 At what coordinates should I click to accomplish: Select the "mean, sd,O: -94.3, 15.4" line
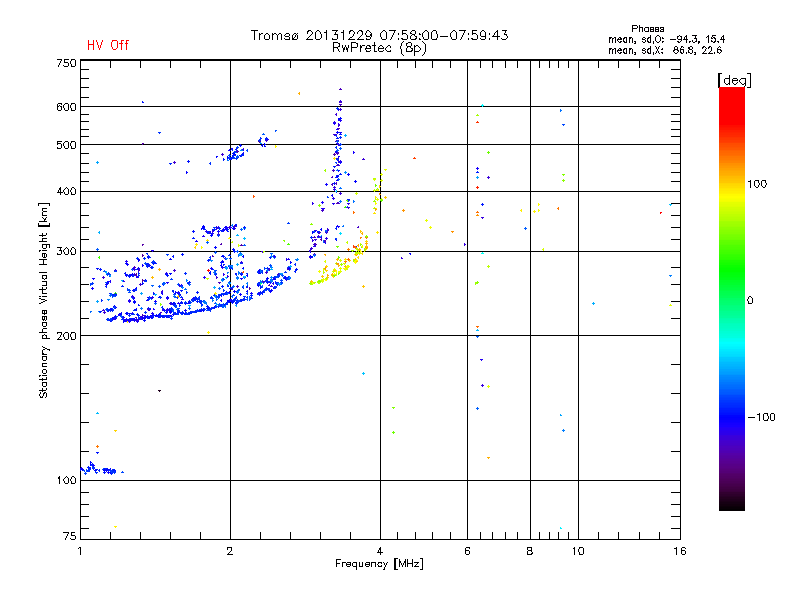(666, 39)
